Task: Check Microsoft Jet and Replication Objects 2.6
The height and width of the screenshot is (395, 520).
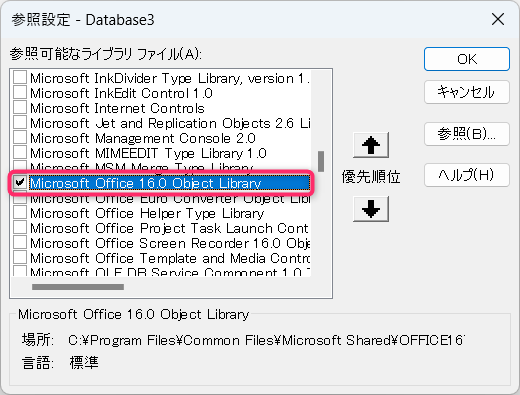Action: pyautogui.click(x=20, y=122)
